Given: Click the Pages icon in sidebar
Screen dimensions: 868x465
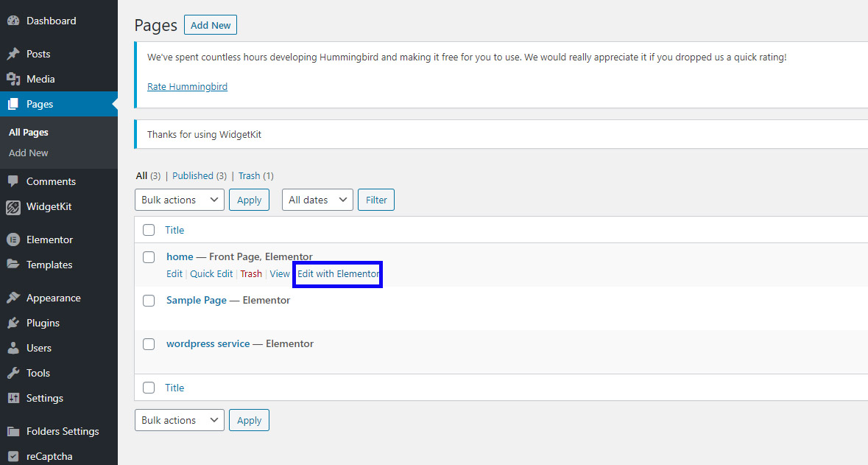Looking at the screenshot, I should click(x=13, y=104).
